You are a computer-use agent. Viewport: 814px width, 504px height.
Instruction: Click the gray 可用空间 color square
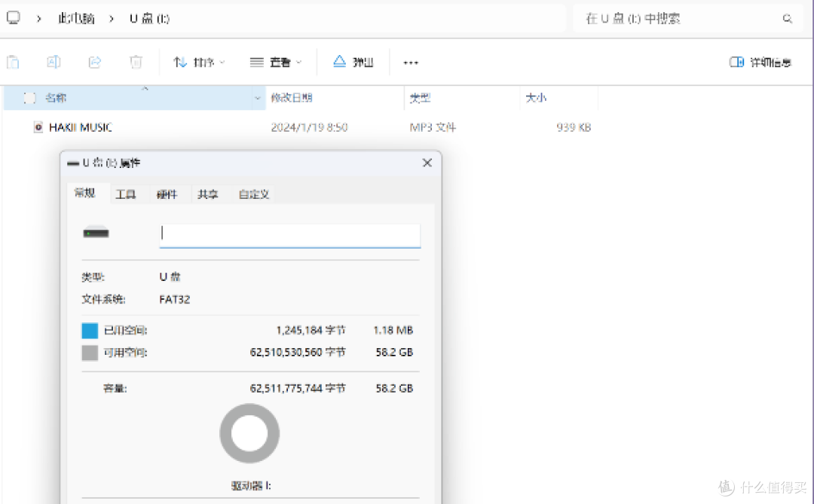90,353
